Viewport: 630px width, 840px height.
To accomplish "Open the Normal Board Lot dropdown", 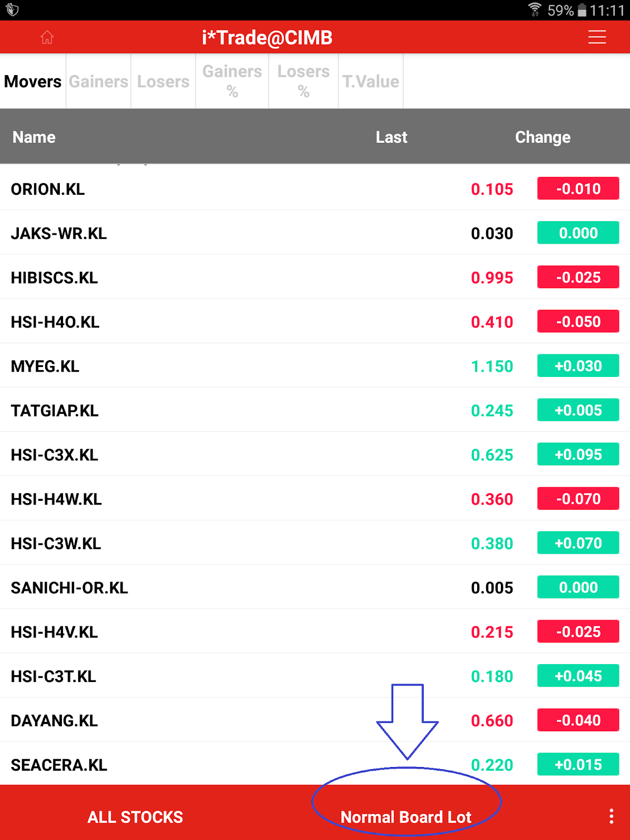I will (x=406, y=817).
